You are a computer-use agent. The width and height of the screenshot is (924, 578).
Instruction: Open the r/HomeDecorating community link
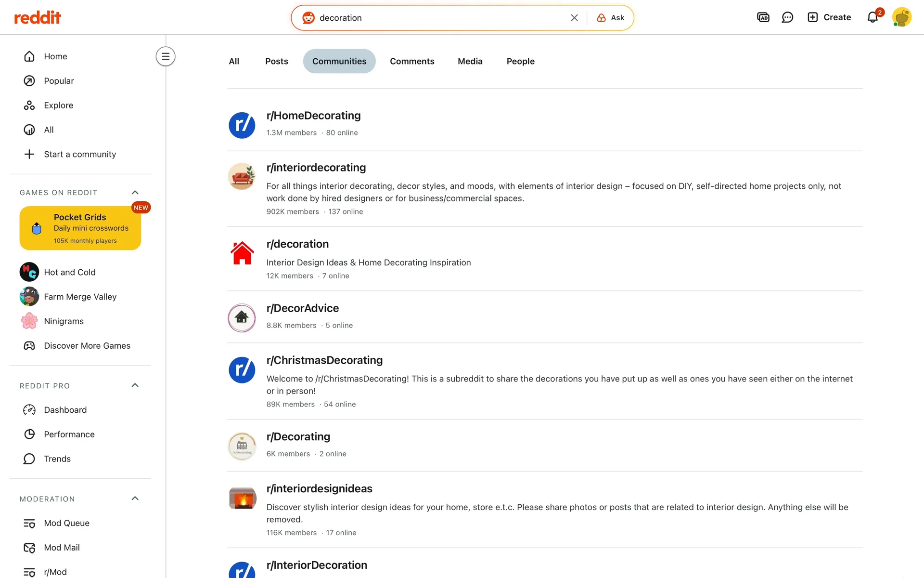click(313, 116)
